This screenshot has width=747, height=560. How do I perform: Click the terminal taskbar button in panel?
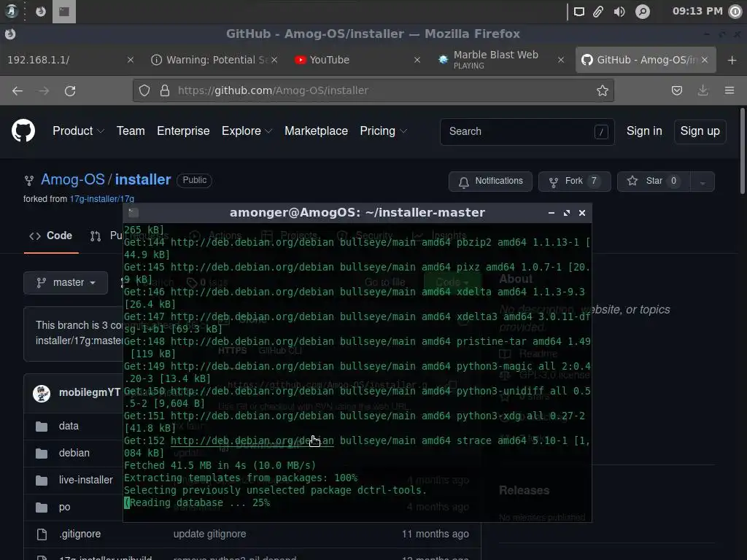(x=64, y=12)
